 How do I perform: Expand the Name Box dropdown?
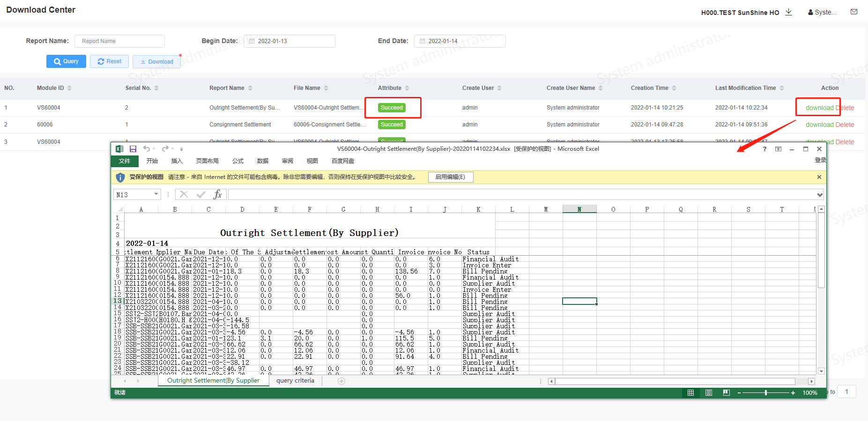coord(156,194)
